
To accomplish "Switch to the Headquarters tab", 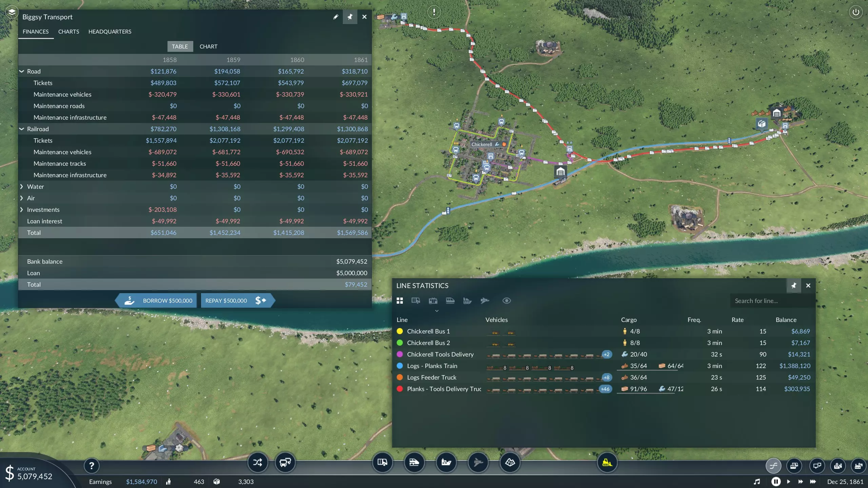I will [x=110, y=32].
